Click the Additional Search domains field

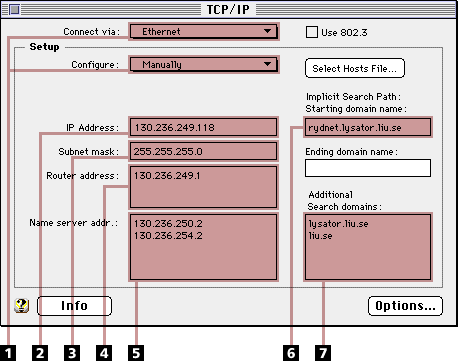[368, 247]
